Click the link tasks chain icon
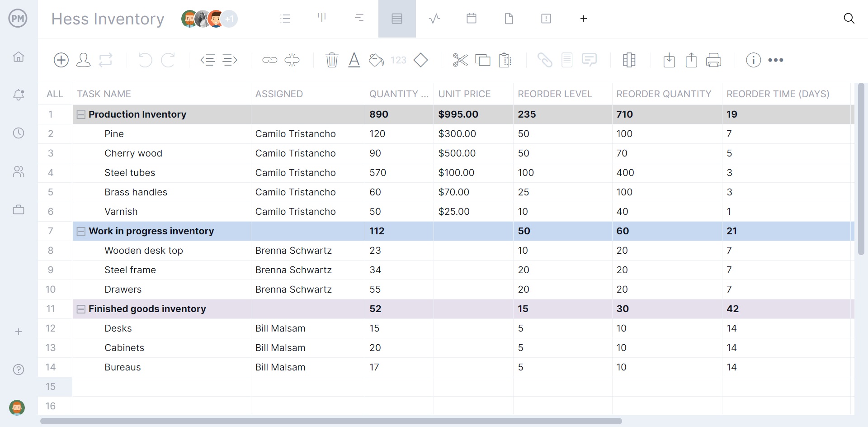The height and width of the screenshot is (427, 868). [x=270, y=60]
